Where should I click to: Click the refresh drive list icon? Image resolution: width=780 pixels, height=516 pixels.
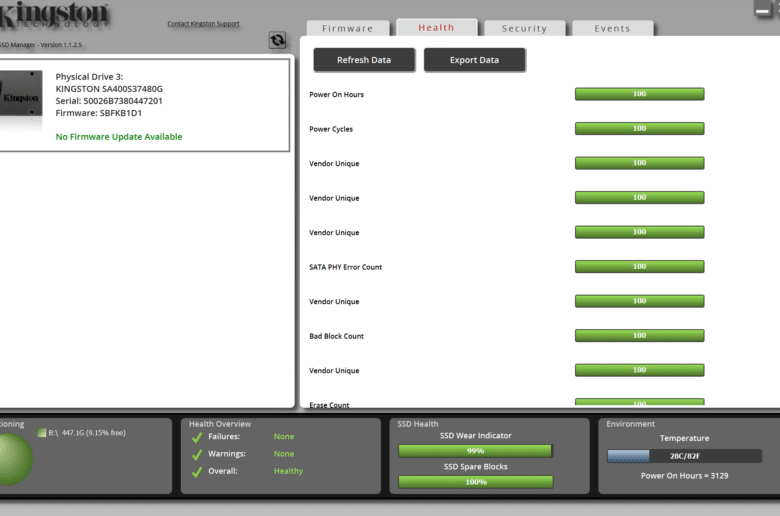278,40
